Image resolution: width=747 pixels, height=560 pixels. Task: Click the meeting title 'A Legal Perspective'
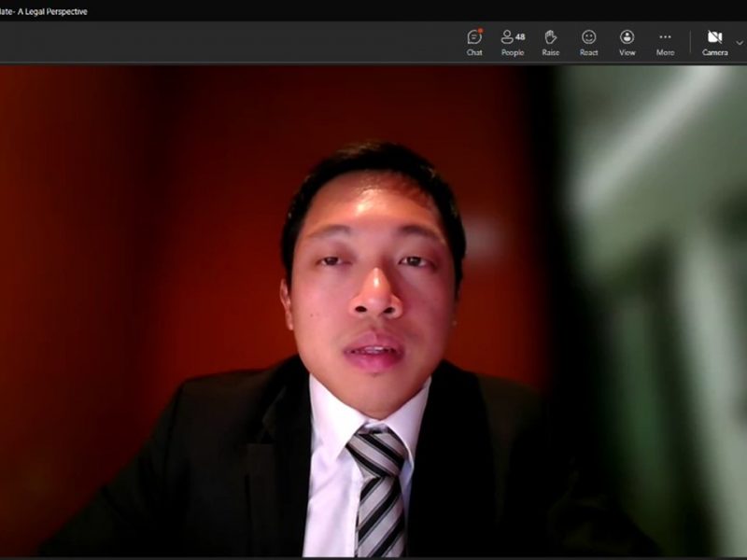coord(52,11)
